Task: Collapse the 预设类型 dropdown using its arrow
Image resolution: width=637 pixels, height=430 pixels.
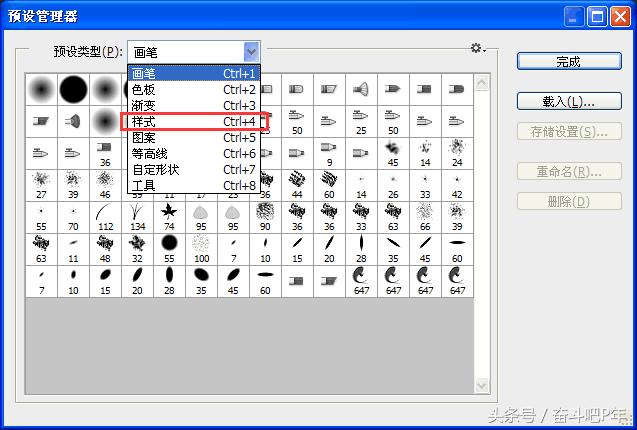Action: click(251, 51)
